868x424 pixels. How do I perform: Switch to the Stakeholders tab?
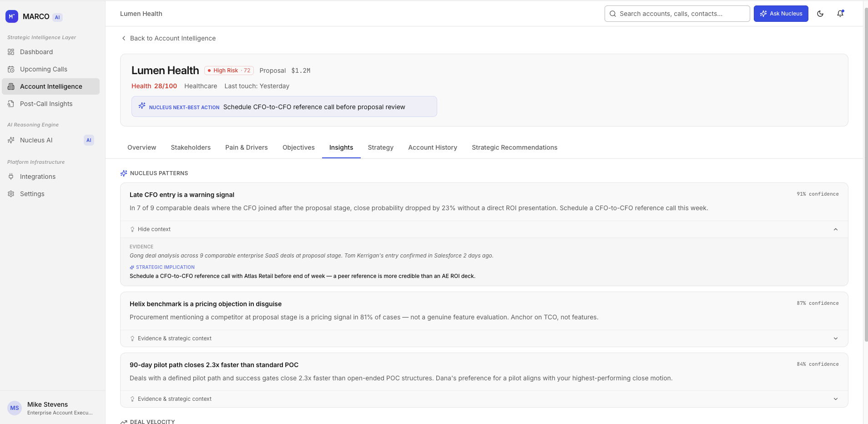191,147
